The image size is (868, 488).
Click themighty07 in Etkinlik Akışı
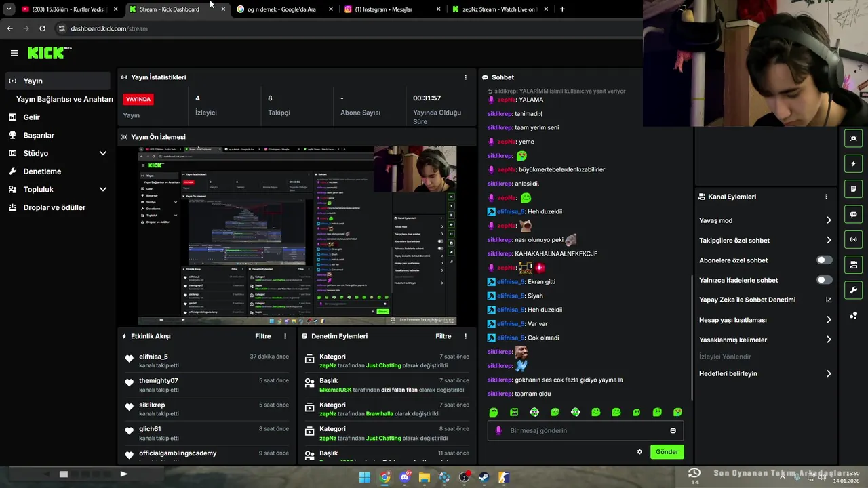(159, 381)
